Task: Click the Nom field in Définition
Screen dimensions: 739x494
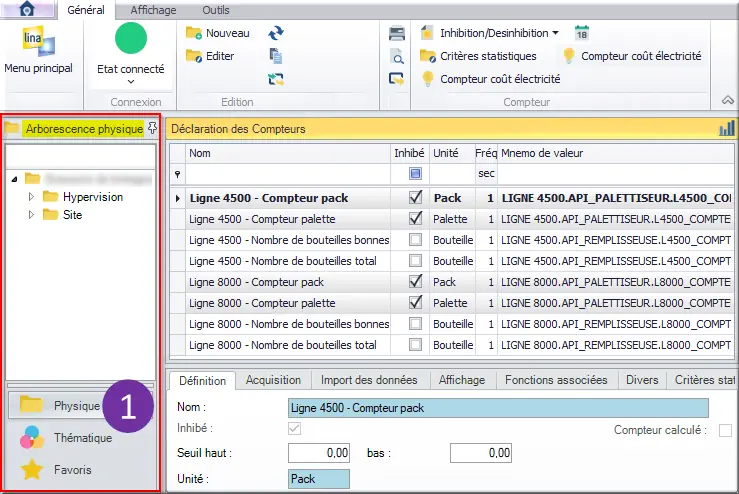Action: point(498,408)
